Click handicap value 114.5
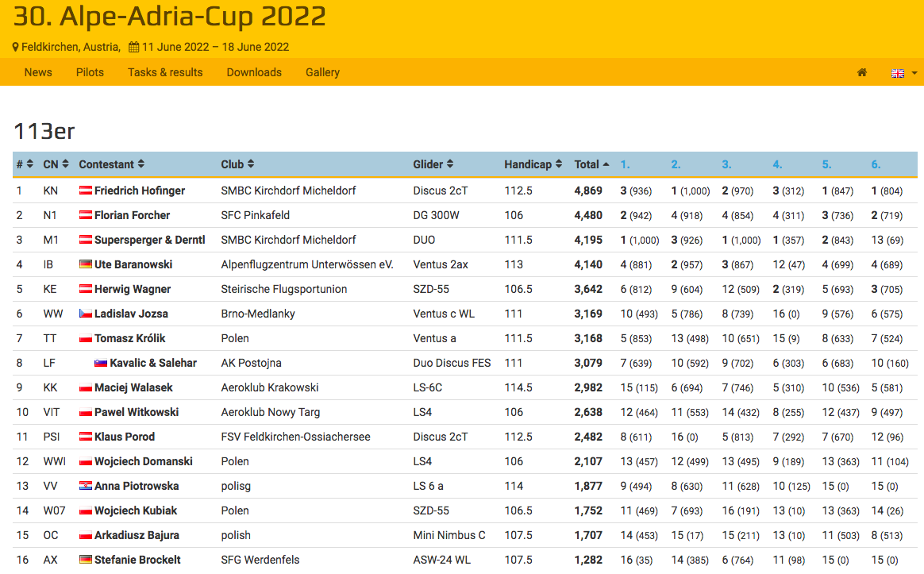The height and width of the screenshot is (574, 924). click(518, 387)
